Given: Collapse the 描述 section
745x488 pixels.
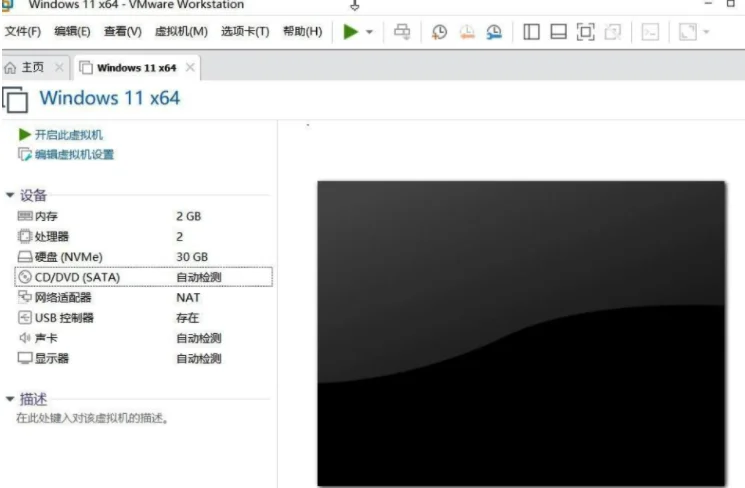Looking at the screenshot, I should coord(10,399).
